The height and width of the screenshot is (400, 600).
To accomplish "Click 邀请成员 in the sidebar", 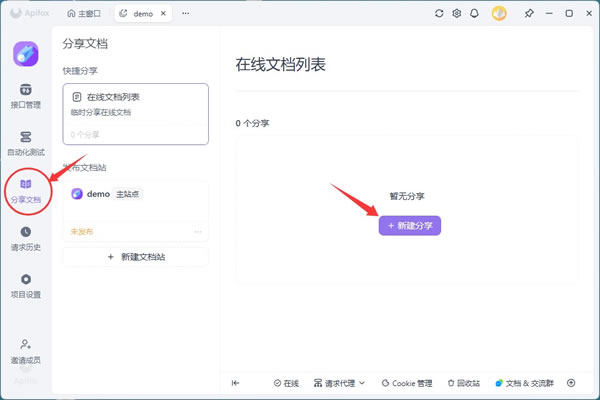I will [x=26, y=351].
